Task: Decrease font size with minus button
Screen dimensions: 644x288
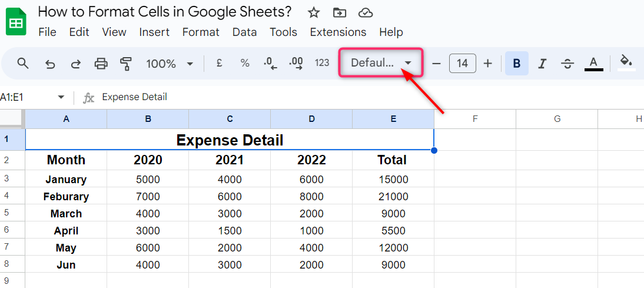Action: (x=437, y=63)
